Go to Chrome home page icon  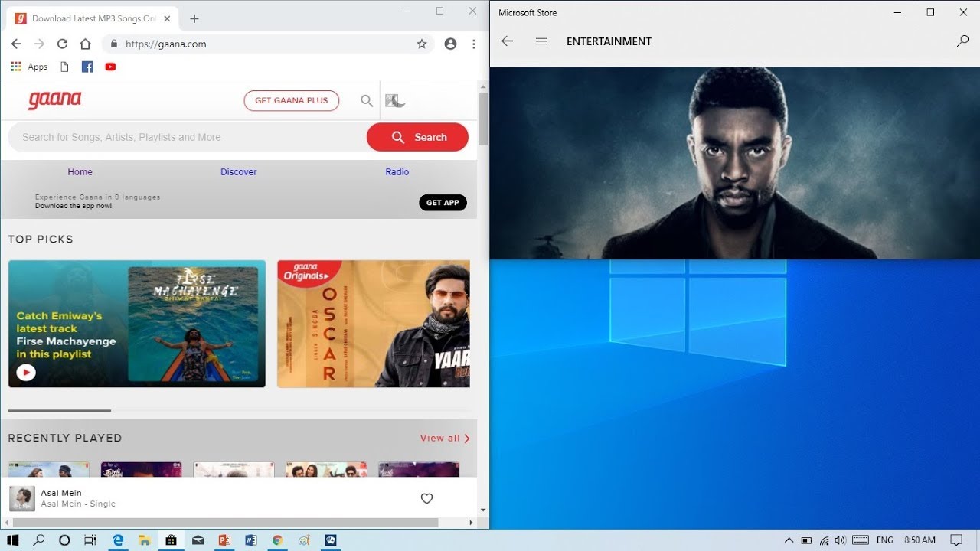pyautogui.click(x=85, y=44)
